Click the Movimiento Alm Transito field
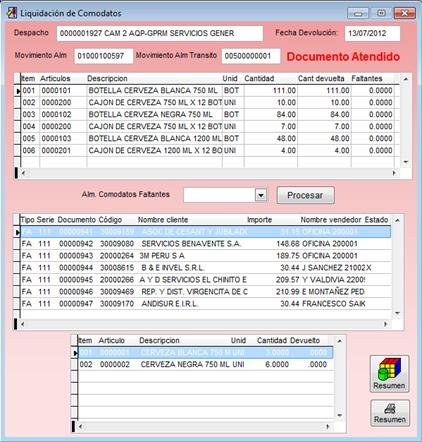Image resolution: width=422 pixels, height=442 pixels. pos(251,56)
